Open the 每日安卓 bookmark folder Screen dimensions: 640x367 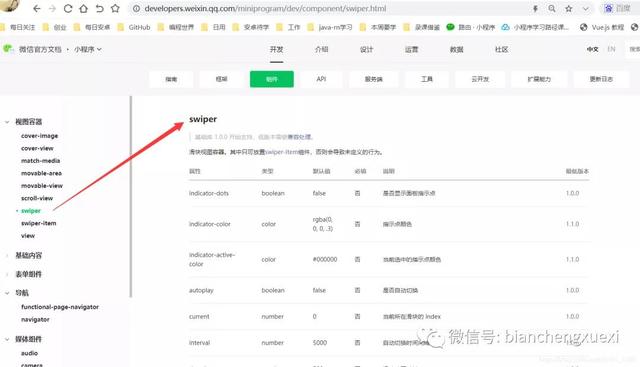click(92, 27)
